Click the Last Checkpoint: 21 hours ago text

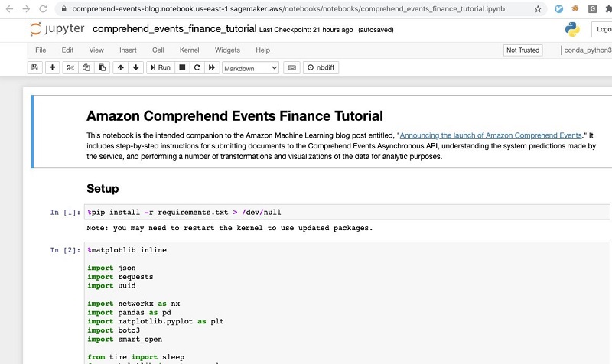306,30
